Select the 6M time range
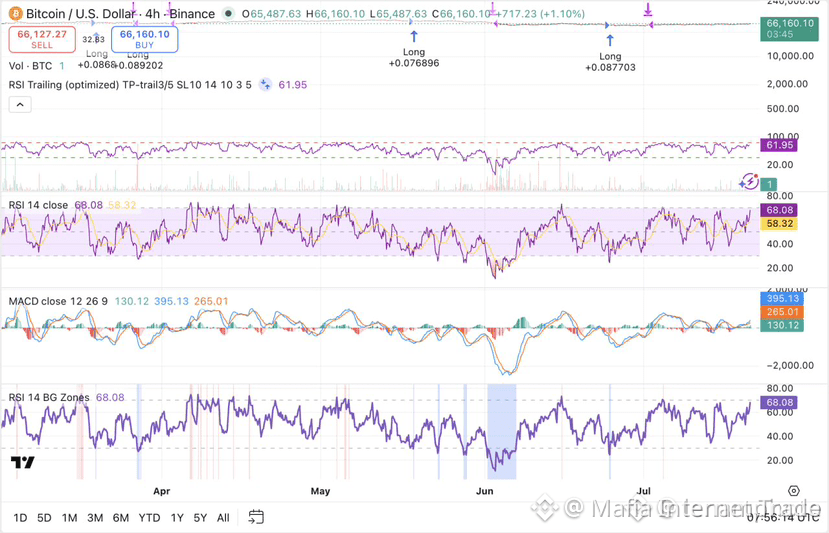This screenshot has width=829, height=533. (x=121, y=518)
